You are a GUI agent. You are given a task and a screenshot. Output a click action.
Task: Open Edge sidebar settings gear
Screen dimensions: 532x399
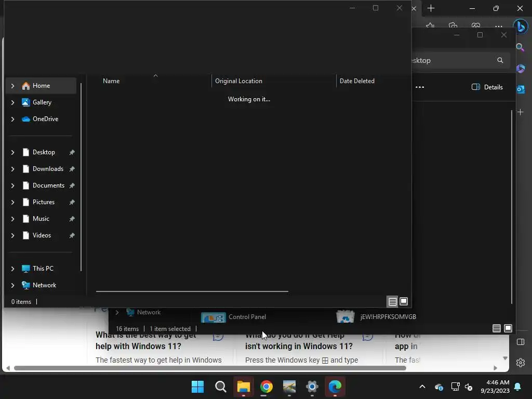tap(521, 363)
